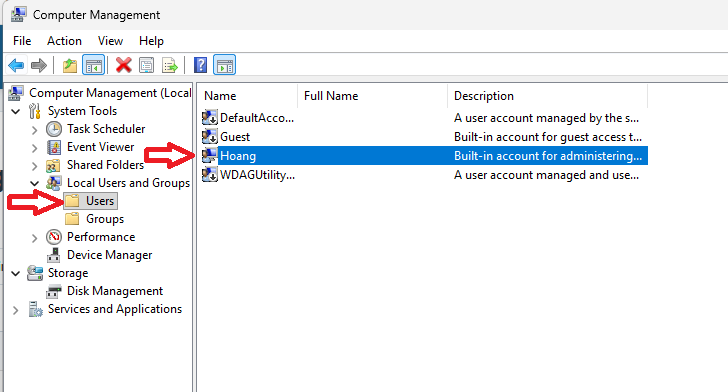The image size is (728, 392).
Task: Expand the Performance node
Action: 34,238
